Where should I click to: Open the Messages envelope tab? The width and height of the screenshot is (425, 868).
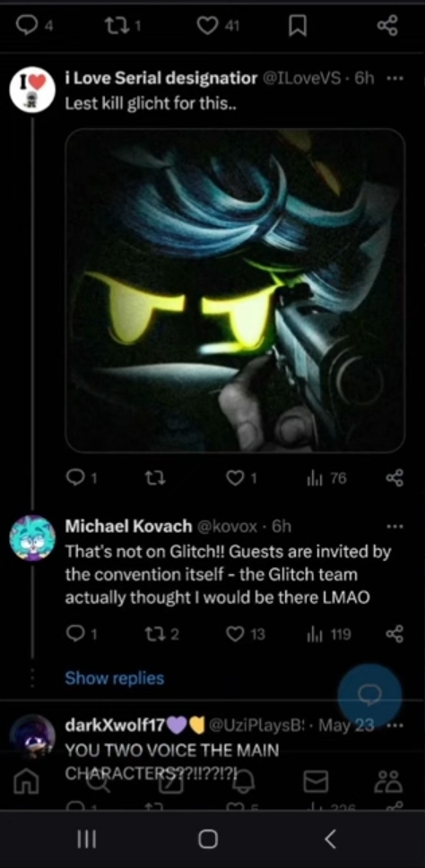point(316,782)
